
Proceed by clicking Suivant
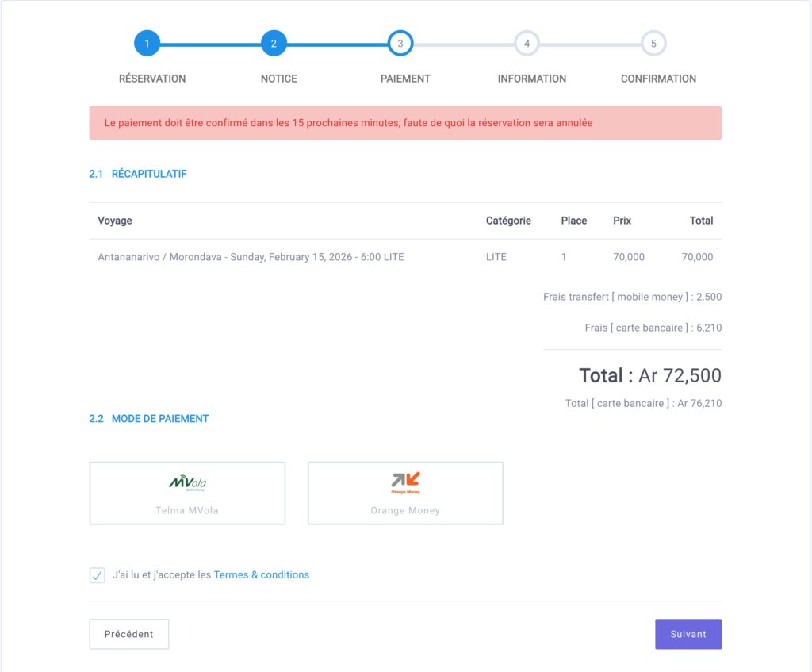coord(688,634)
